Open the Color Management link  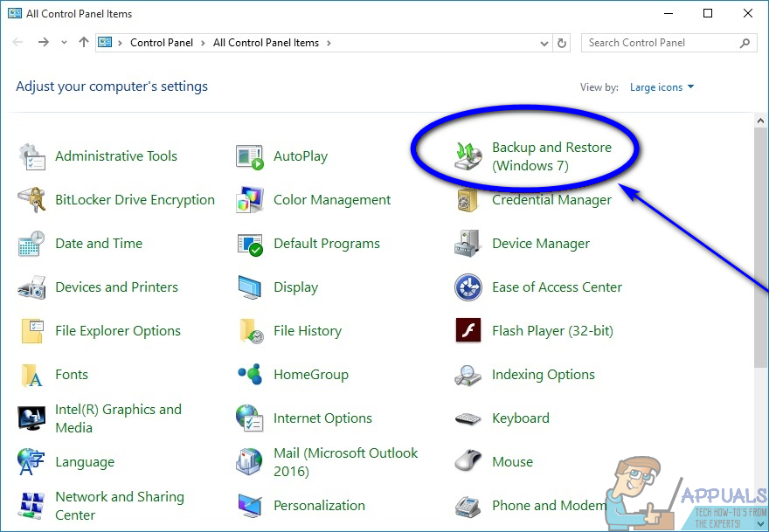tap(332, 200)
